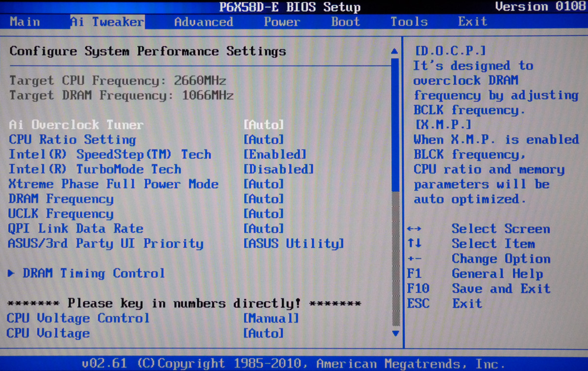This screenshot has height=371, width=588.
Task: Click the Target CPU Frequency: 2660MHz line
Action: pyautogui.click(x=118, y=80)
